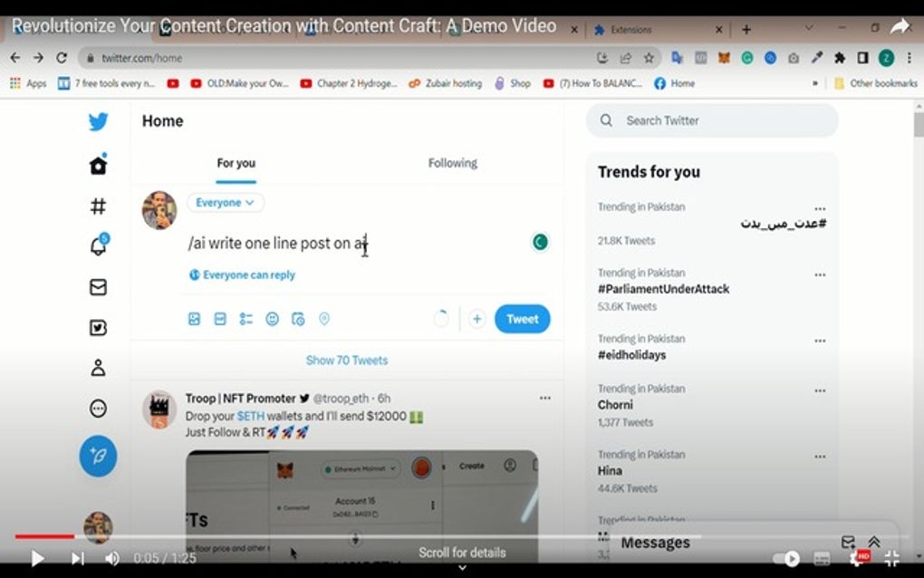Open more options for Chorni trend
The width and height of the screenshot is (924, 578).
pos(820,390)
